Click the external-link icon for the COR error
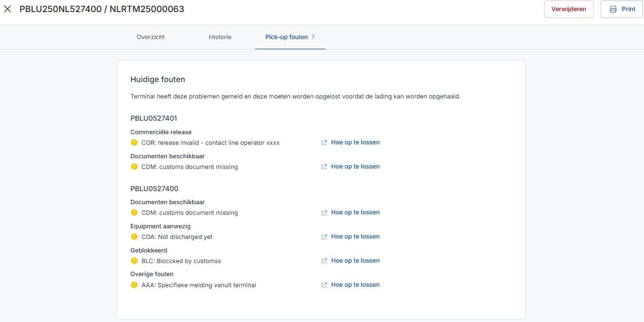Image resolution: width=644 pixels, height=322 pixels. tap(324, 142)
